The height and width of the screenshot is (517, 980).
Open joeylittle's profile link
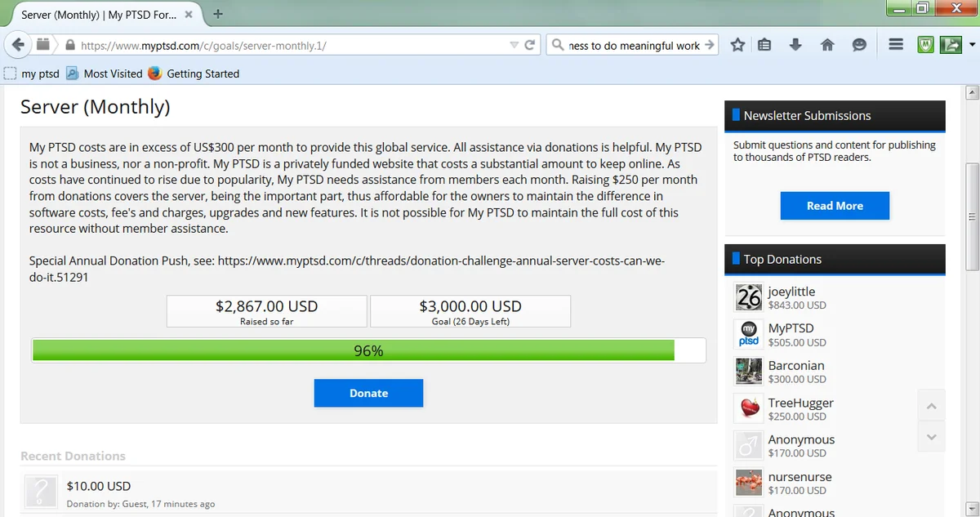click(791, 292)
